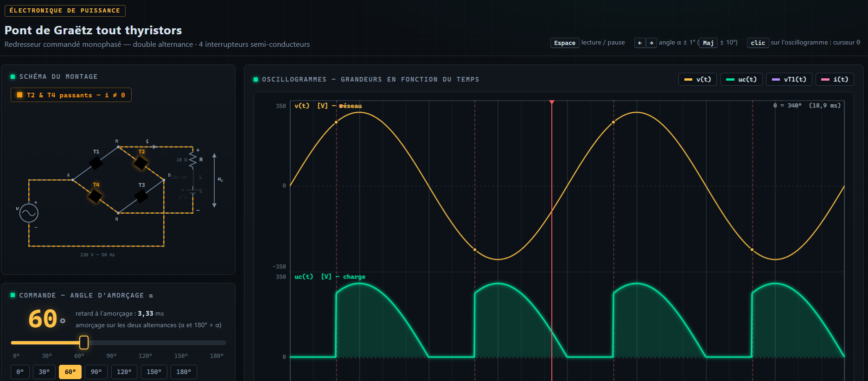Image resolution: width=868 pixels, height=381 pixels.
Task: Click the 'Pont de Graëtz tout thyristors' title
Action: [x=93, y=30]
